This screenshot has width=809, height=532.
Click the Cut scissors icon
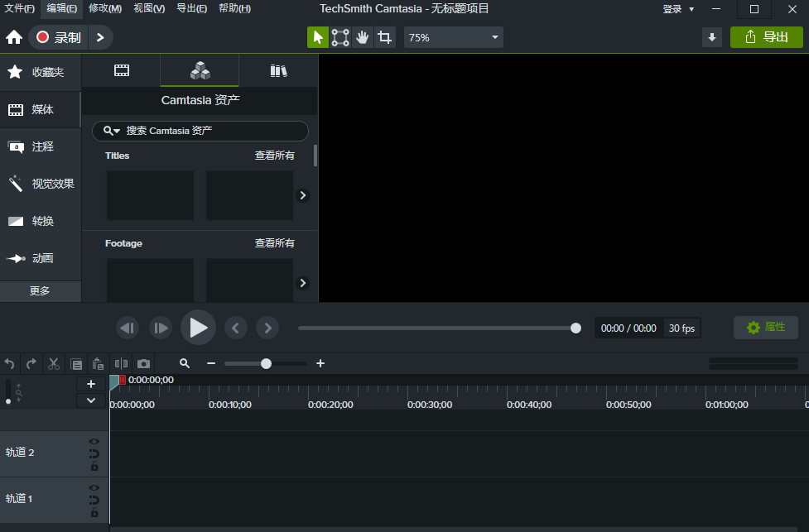tap(54, 364)
